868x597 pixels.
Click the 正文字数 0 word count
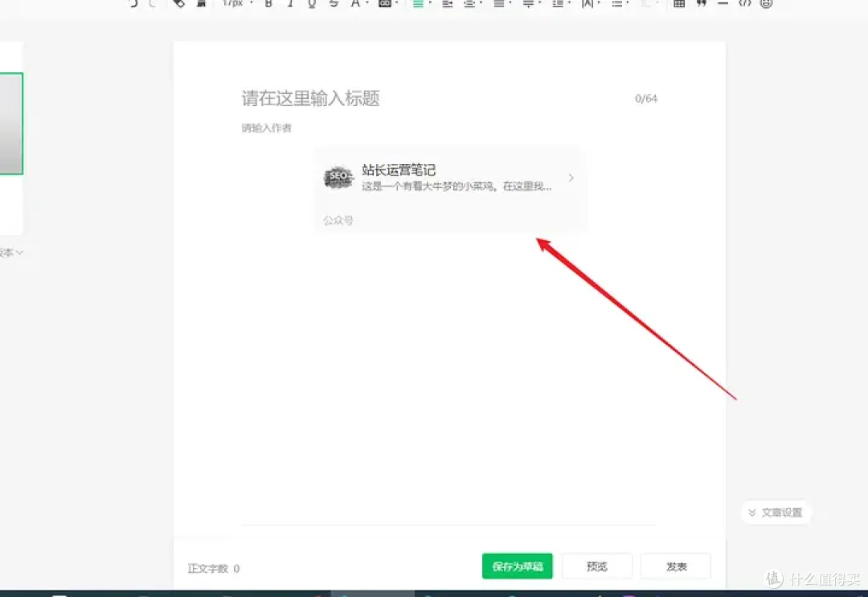[214, 568]
